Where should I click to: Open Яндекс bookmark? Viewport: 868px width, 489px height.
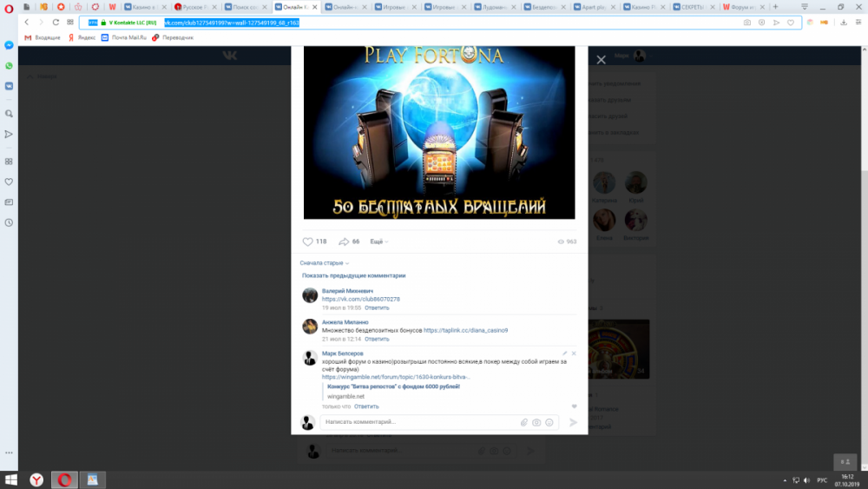pos(82,37)
